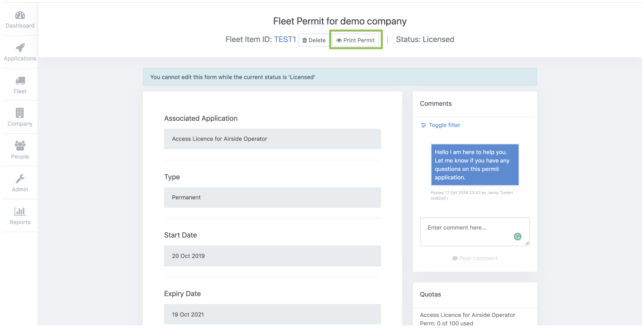The width and height of the screenshot is (644, 328).
Task: Open fleet item TEST1 link
Action: (x=285, y=39)
